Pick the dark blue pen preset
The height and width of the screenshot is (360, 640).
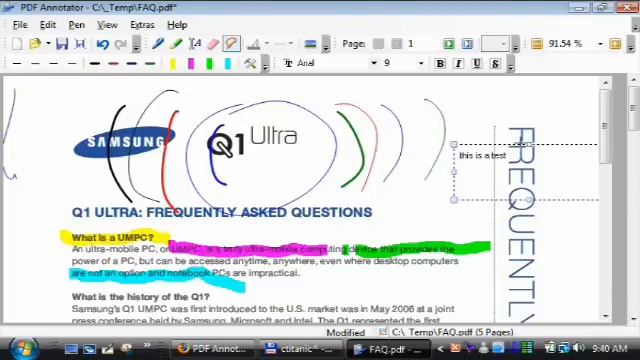[x=131, y=64]
